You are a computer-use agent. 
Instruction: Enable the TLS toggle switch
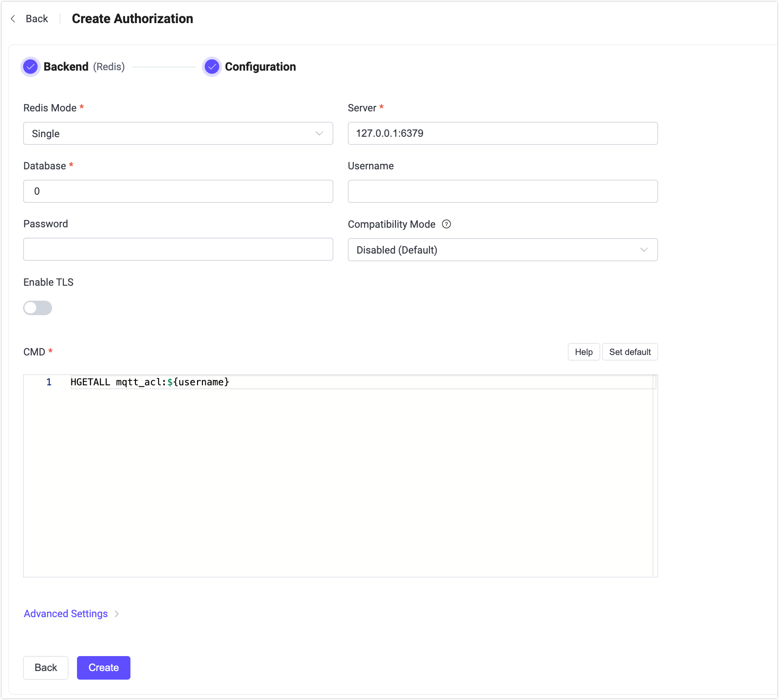(x=38, y=308)
